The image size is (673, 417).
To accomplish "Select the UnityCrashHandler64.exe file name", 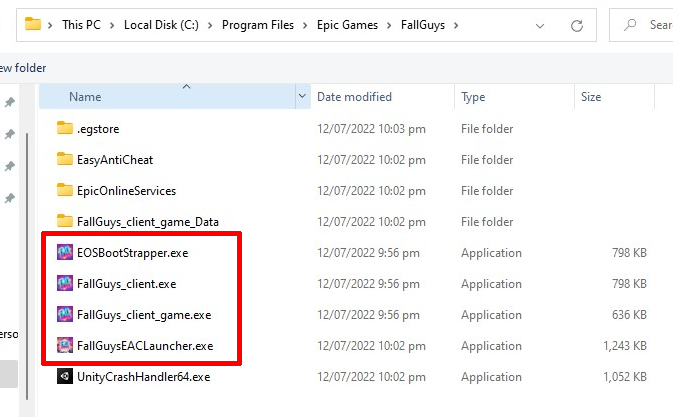I will point(143,377).
